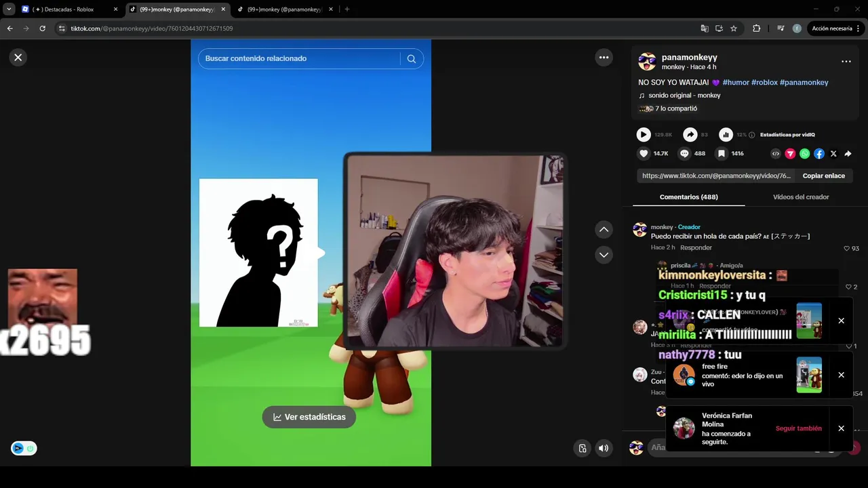868x488 pixels.
Task: Click Acción necesaria button
Action: (x=835, y=28)
